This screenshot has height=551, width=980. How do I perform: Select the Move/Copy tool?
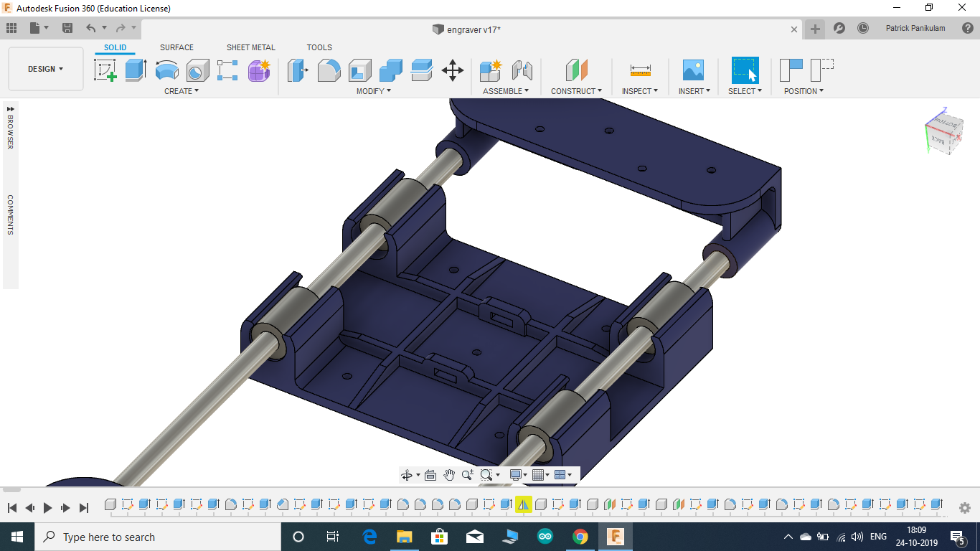coord(452,70)
